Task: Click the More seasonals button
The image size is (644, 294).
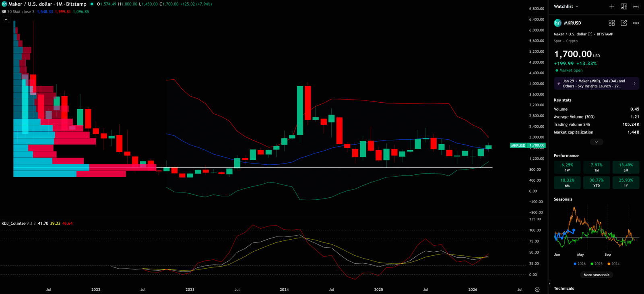Action: click(x=597, y=275)
